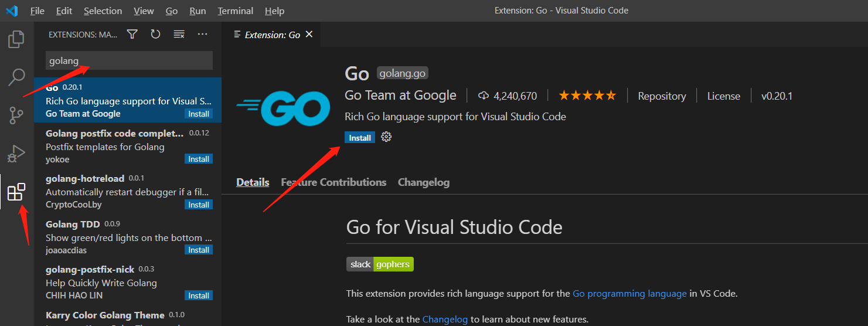
Task: Install the Go extension from details page
Action: (x=360, y=138)
